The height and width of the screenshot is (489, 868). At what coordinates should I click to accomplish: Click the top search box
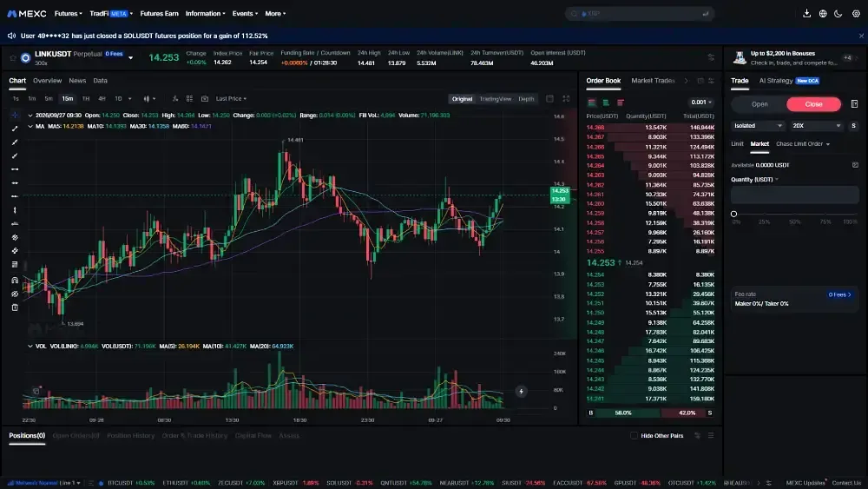(640, 13)
